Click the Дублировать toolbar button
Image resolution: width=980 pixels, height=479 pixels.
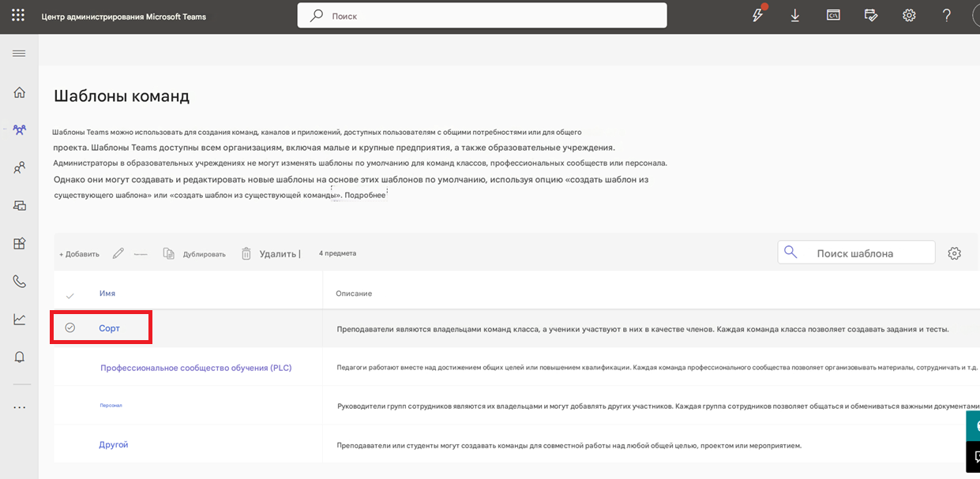[194, 254]
